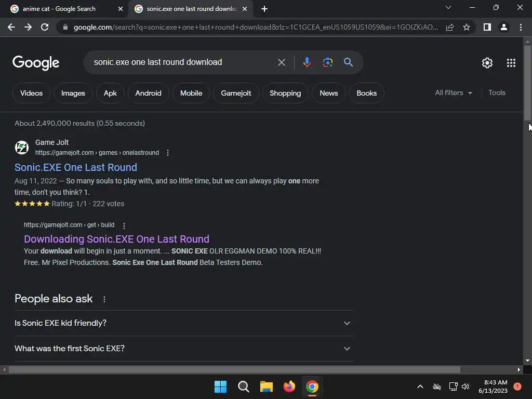Click gamejolt.com get build URL
Image resolution: width=532 pixels, height=399 pixels.
click(x=69, y=225)
